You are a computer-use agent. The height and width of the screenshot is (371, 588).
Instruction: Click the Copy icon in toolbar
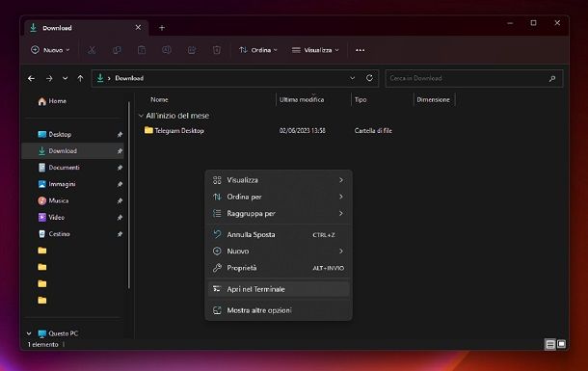[x=117, y=50]
